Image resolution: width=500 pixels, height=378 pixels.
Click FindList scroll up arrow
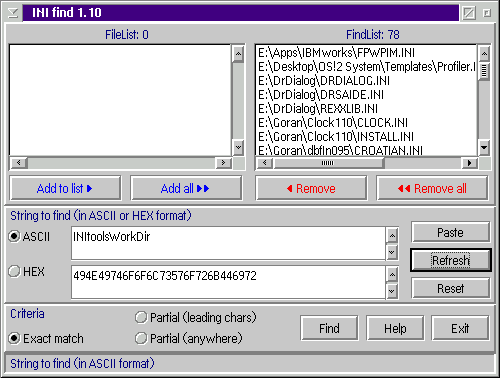click(x=484, y=53)
